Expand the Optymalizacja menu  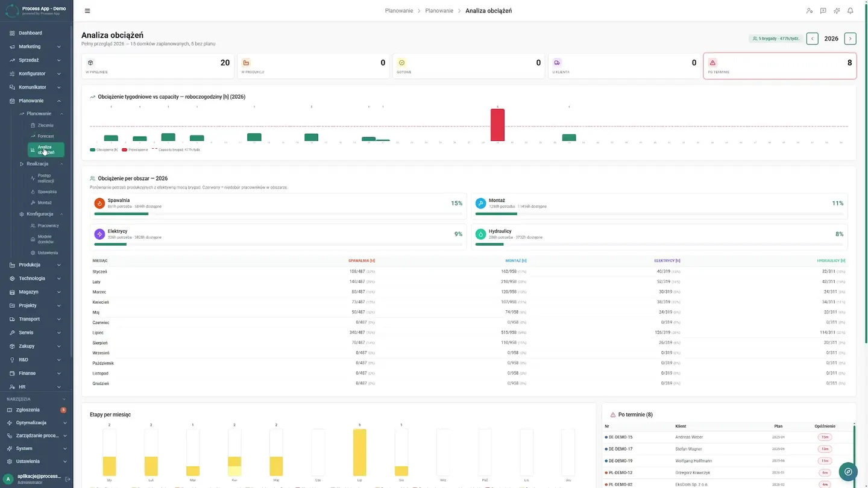(x=36, y=422)
